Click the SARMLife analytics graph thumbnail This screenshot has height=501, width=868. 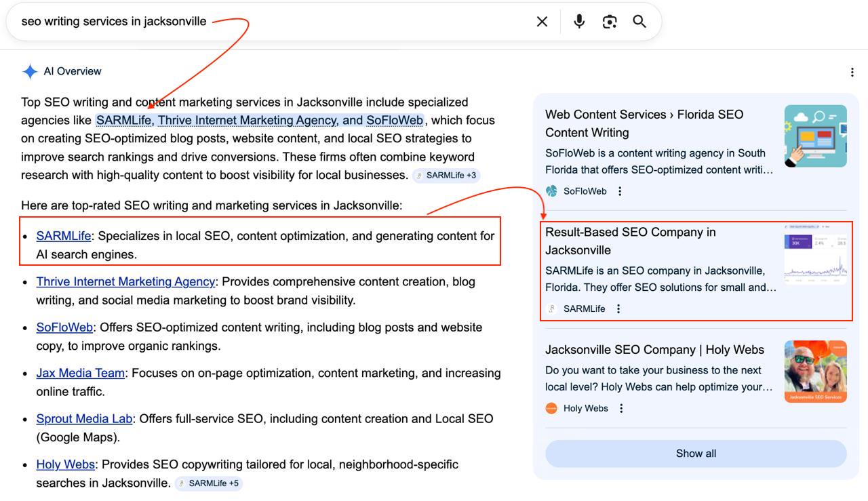(x=816, y=254)
